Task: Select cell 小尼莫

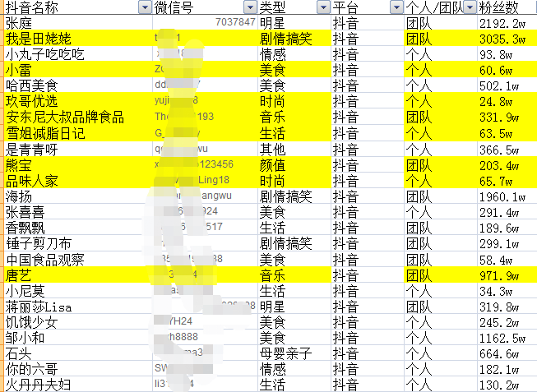Action: pos(78,291)
